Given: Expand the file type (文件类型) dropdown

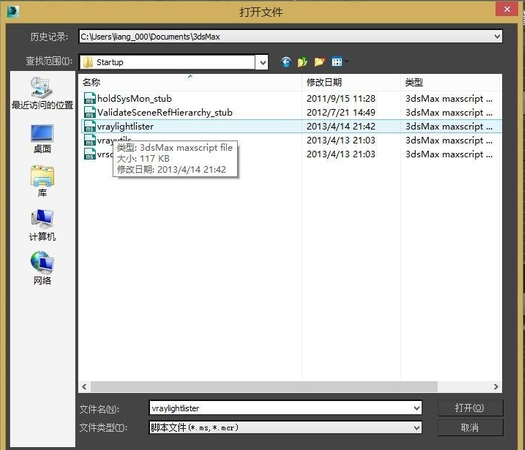Looking at the screenshot, I should tap(417, 428).
